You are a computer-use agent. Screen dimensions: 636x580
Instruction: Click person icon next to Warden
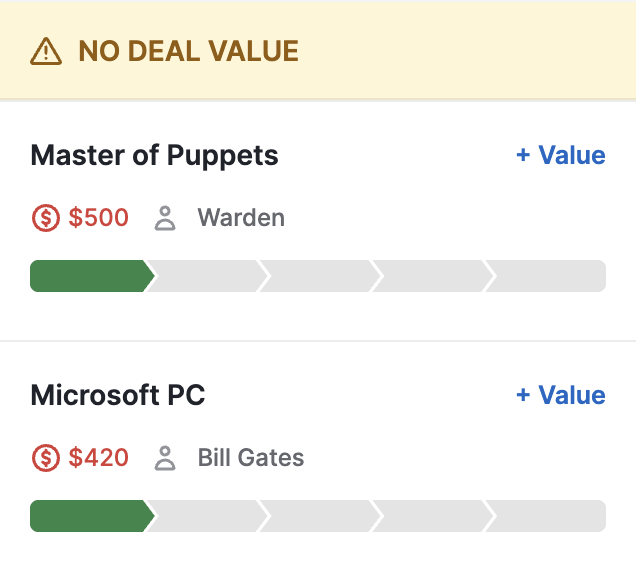165,218
